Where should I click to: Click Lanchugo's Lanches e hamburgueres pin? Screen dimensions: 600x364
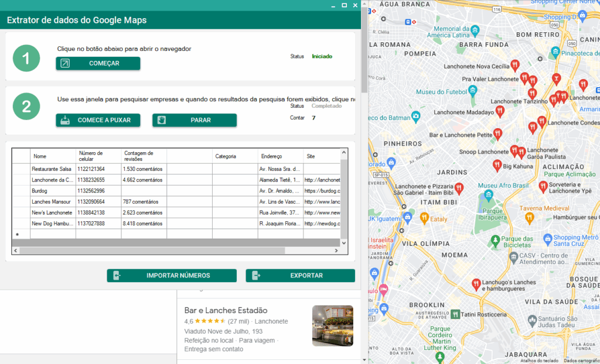(476, 284)
